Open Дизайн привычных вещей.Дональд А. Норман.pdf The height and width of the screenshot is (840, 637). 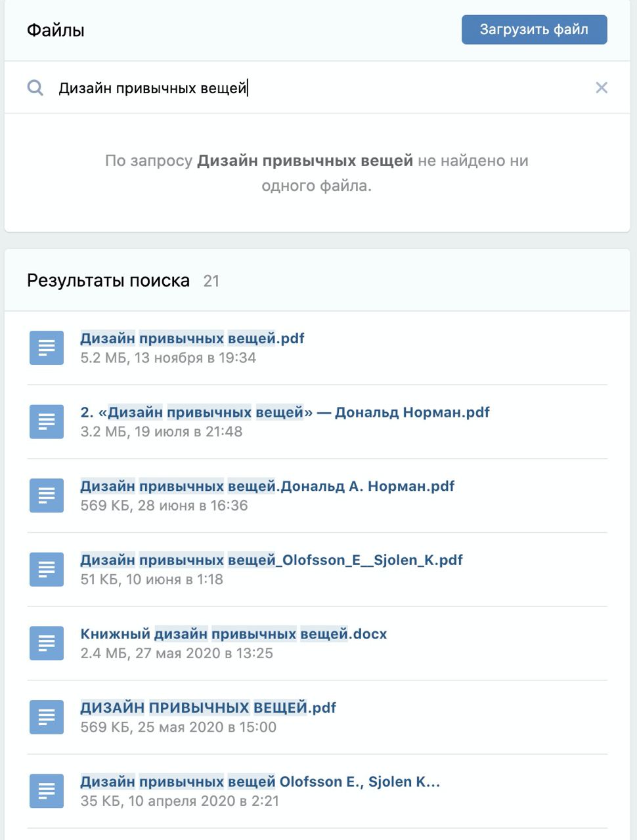(267, 486)
